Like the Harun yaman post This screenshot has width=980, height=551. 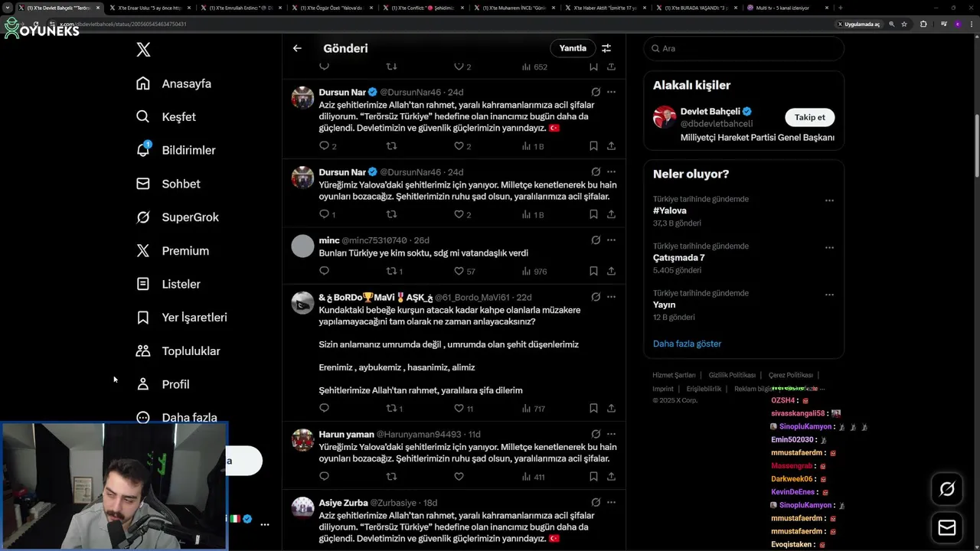tap(459, 477)
